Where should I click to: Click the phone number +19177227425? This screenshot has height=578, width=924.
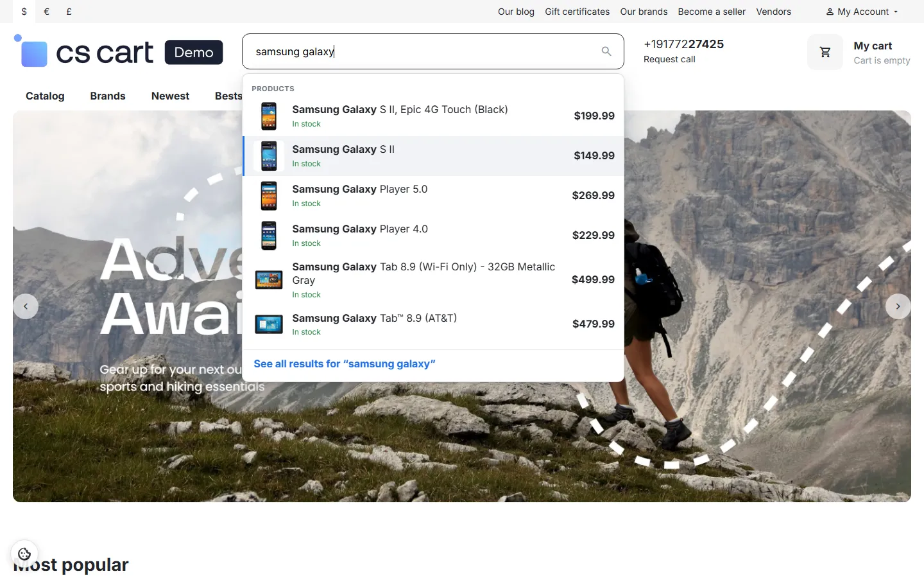coord(683,44)
